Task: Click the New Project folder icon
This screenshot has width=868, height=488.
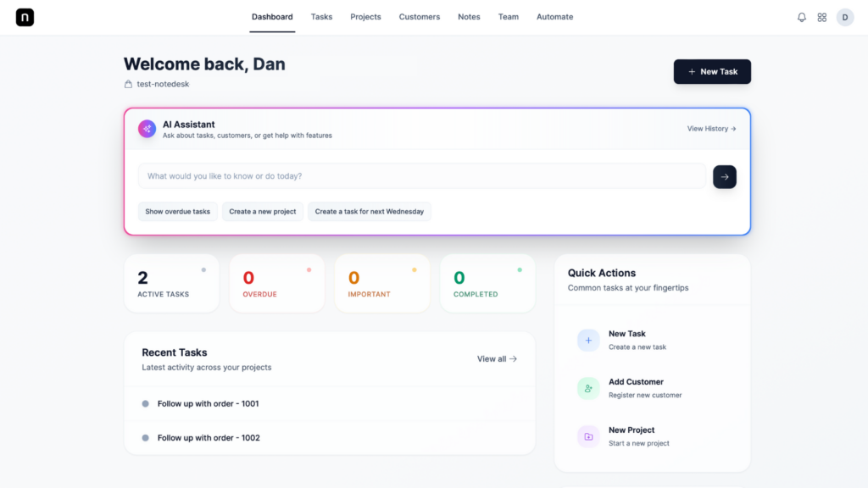Action: (588, 436)
